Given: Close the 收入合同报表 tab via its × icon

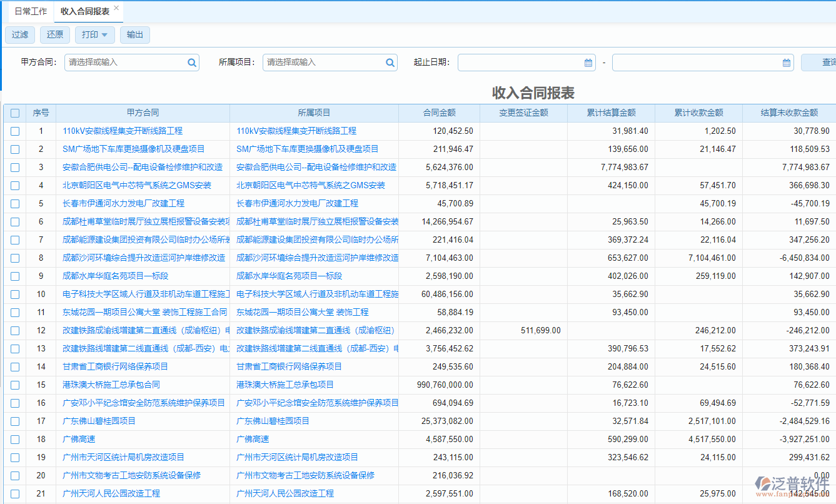Looking at the screenshot, I should (116, 9).
